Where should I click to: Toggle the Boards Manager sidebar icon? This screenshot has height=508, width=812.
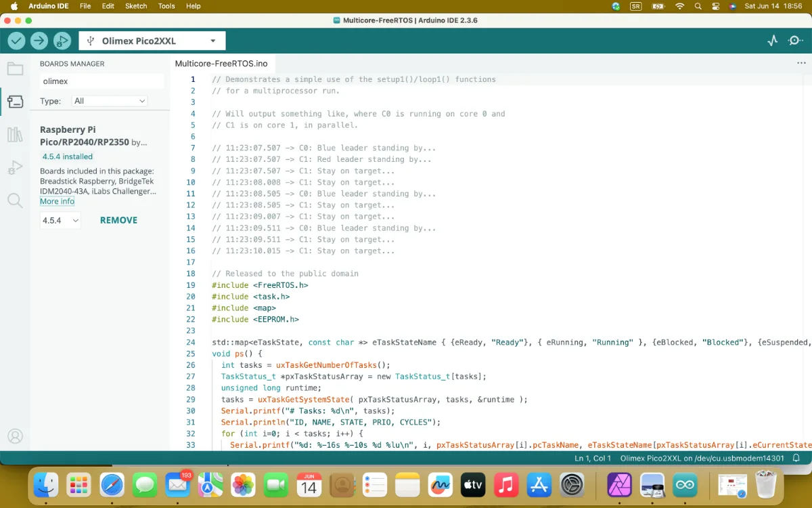tap(15, 102)
